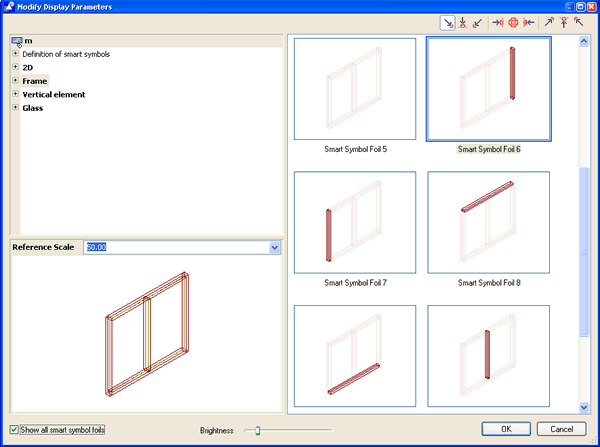
Task: Select the up-left arrow view icon
Action: 579,23
